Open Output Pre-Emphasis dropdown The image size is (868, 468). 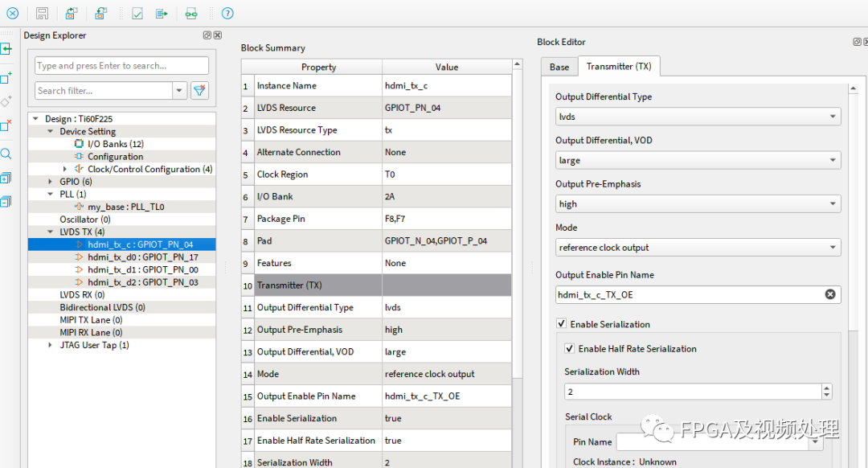point(698,203)
